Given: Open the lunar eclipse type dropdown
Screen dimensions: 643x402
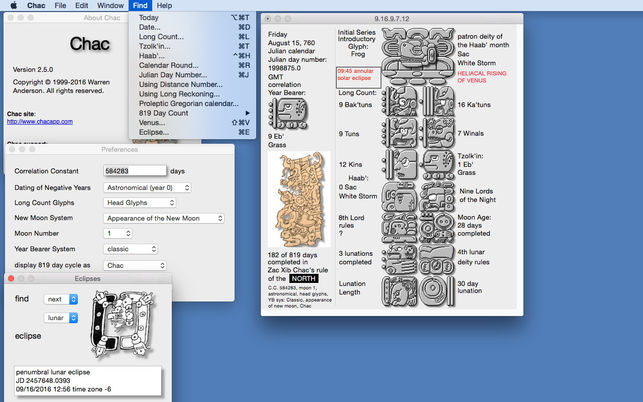Looking at the screenshot, I should [x=61, y=317].
